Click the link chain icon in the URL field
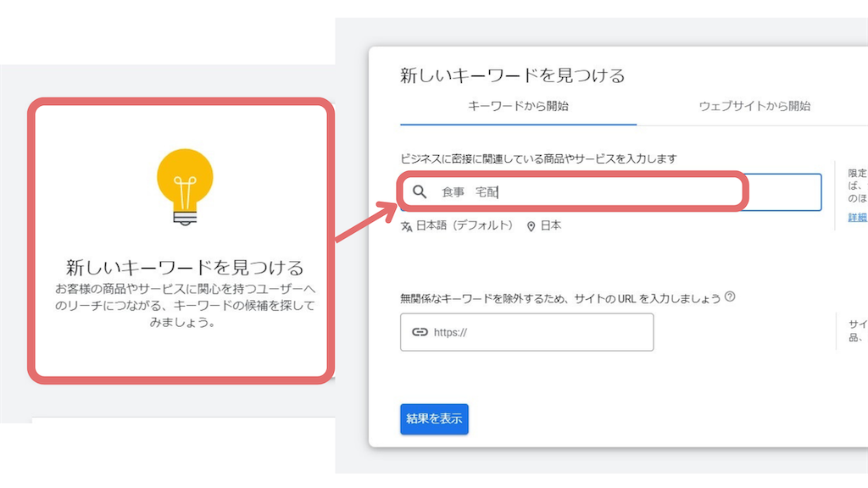 [420, 332]
